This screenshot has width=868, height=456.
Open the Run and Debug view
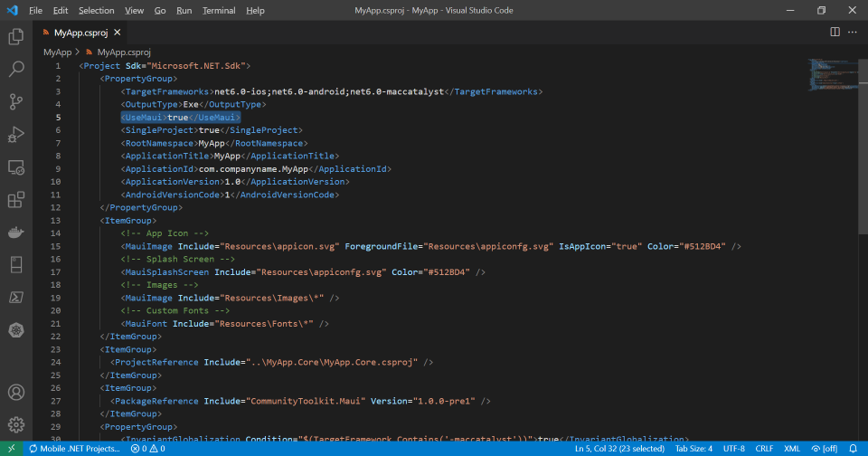15,135
